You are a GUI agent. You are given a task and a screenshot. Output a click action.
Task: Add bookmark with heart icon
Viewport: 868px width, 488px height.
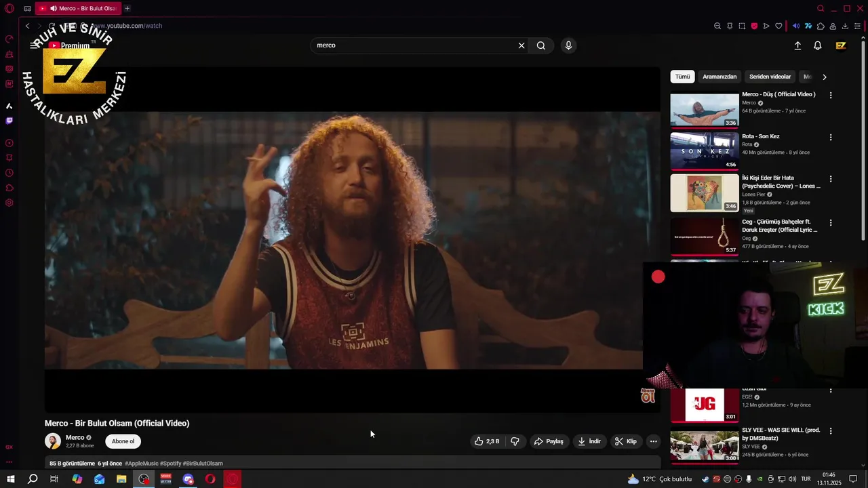[x=778, y=26]
